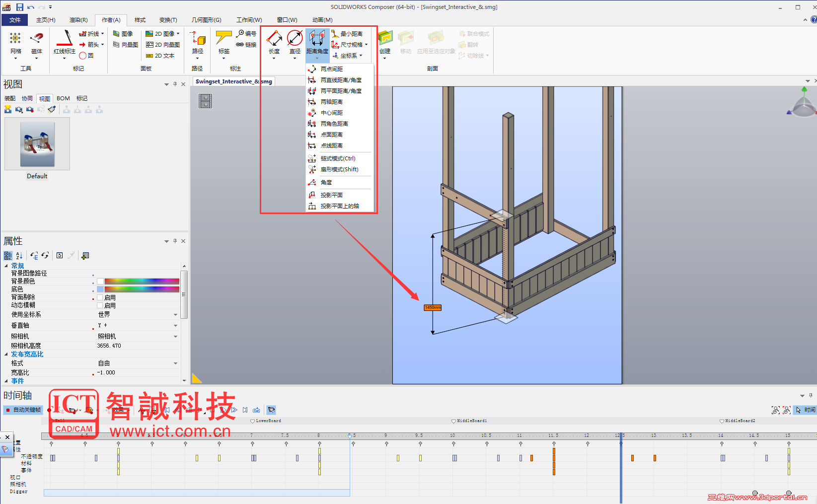Enable the 动态模糊 checkbox
The width and height of the screenshot is (817, 504).
100,305
